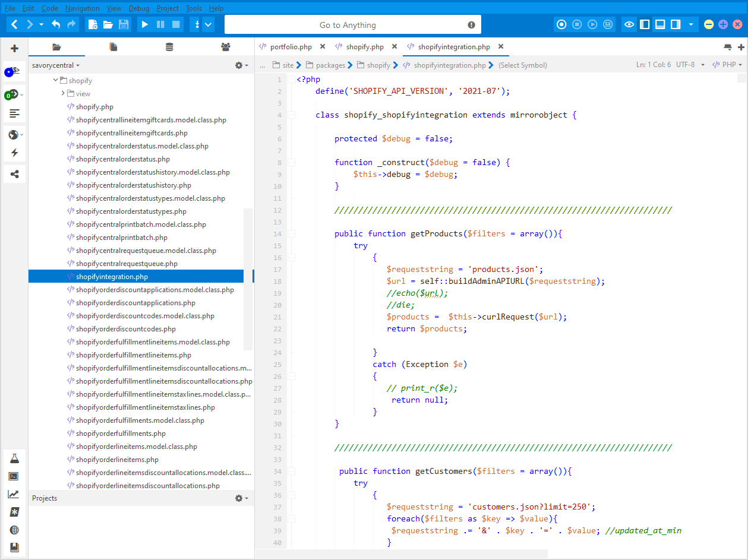Open shopifycentralprintbatch.php in the file tree
Screen dimensions: 748x560
121,238
